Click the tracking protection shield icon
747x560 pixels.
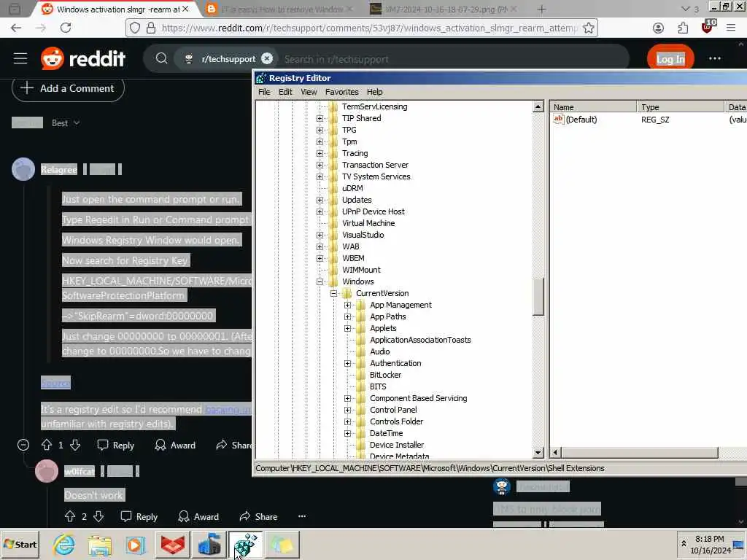pyautogui.click(x=135, y=28)
